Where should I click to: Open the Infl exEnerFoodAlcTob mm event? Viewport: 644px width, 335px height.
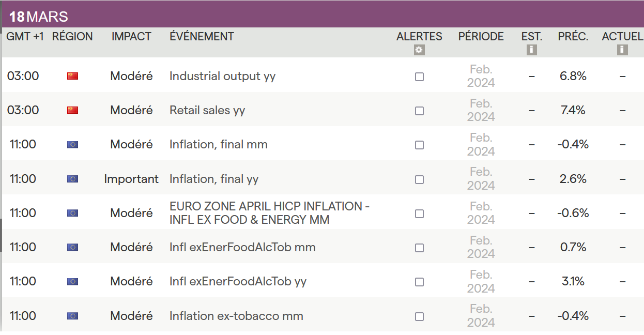pos(242,248)
